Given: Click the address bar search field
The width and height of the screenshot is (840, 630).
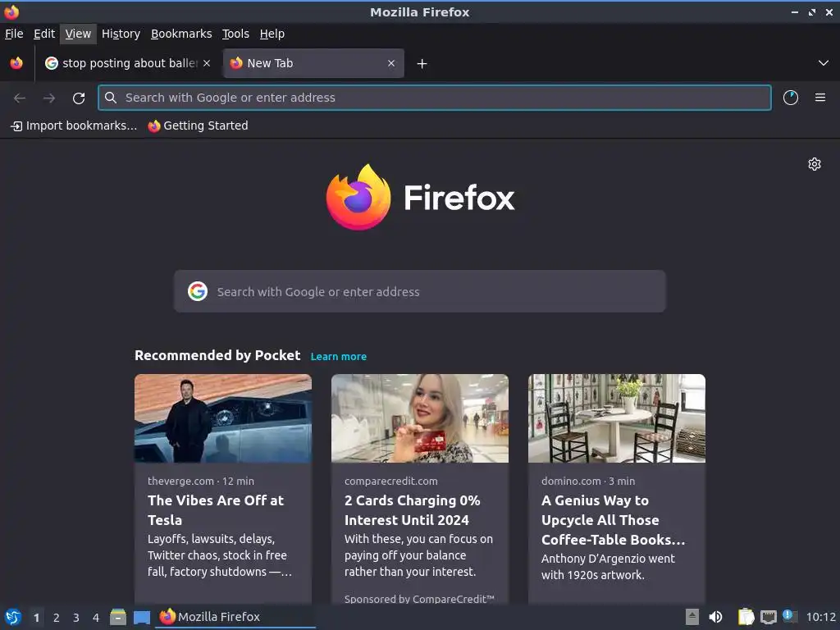Looking at the screenshot, I should pos(435,98).
